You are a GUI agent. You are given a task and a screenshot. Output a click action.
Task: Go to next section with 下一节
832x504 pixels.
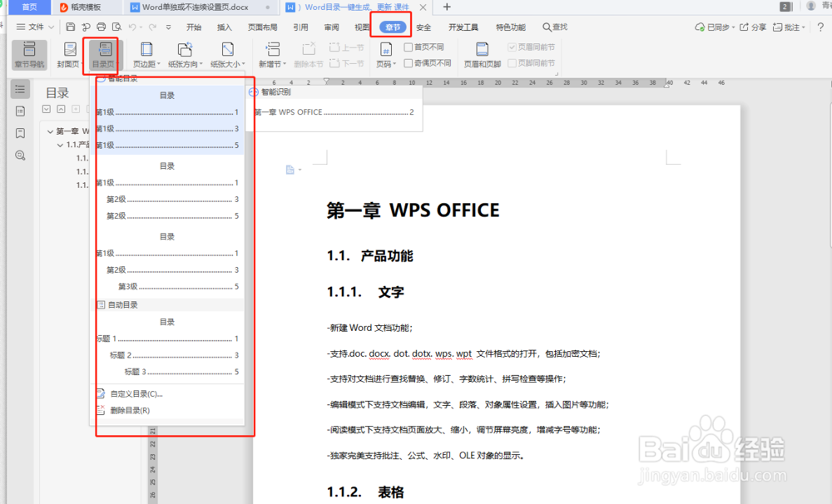(x=346, y=63)
